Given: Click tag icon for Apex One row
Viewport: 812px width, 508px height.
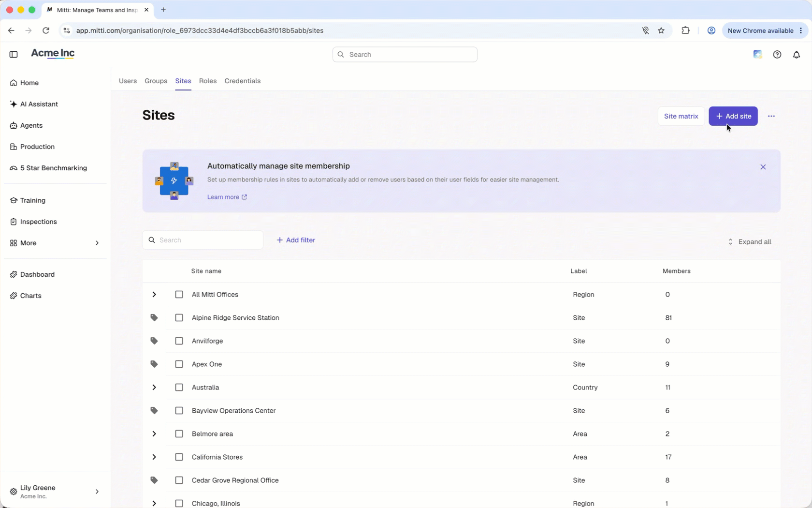Looking at the screenshot, I should coord(154,364).
